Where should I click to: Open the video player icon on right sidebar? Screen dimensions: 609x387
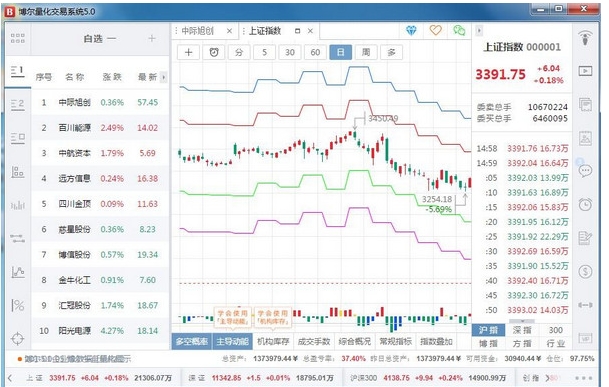(x=585, y=71)
